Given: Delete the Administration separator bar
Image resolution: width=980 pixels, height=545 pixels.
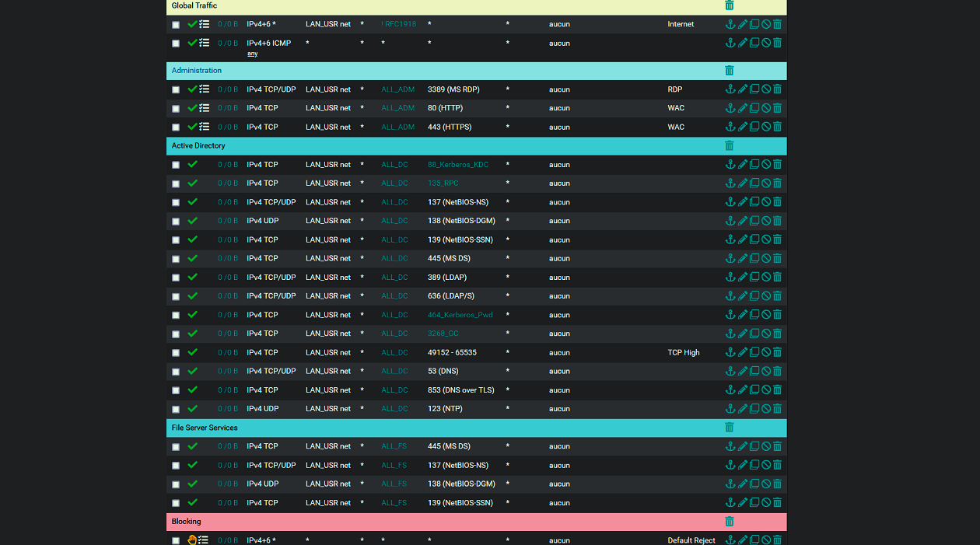Looking at the screenshot, I should point(730,71).
